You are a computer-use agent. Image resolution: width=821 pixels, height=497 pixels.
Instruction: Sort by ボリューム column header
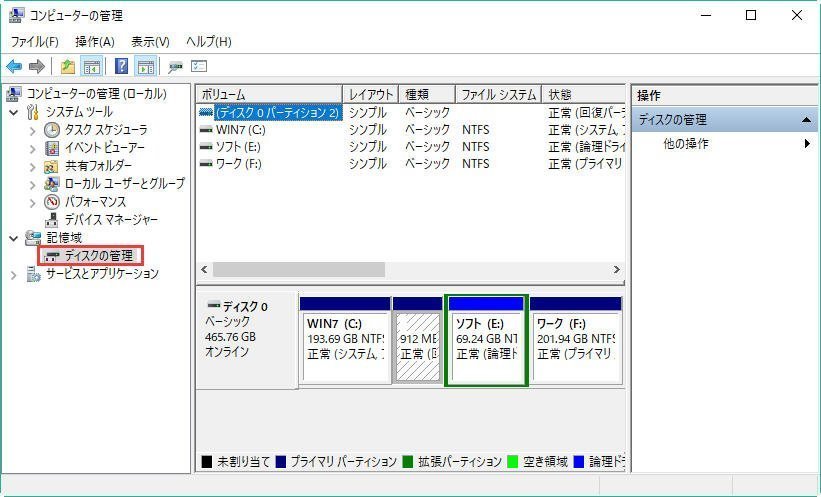coord(269,95)
